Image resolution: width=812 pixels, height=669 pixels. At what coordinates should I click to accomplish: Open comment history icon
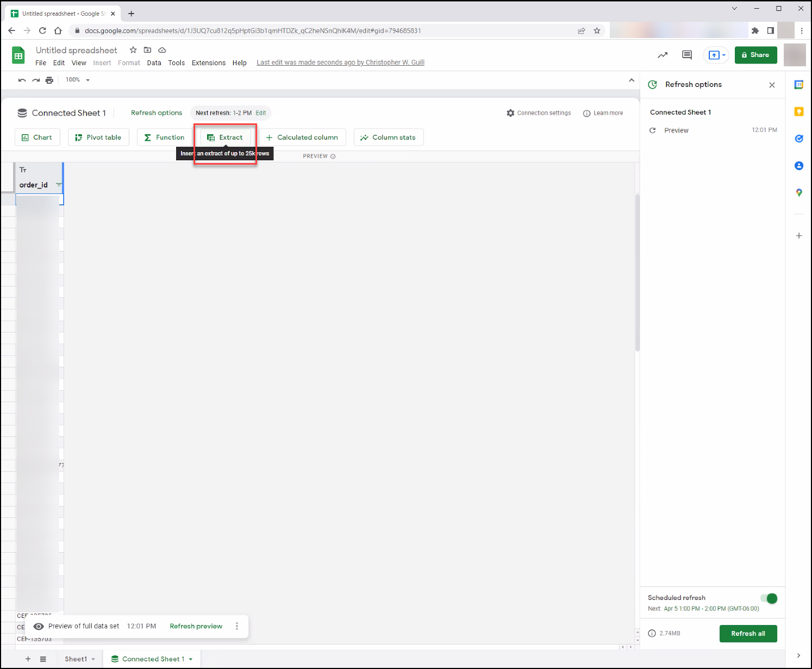pyautogui.click(x=687, y=55)
